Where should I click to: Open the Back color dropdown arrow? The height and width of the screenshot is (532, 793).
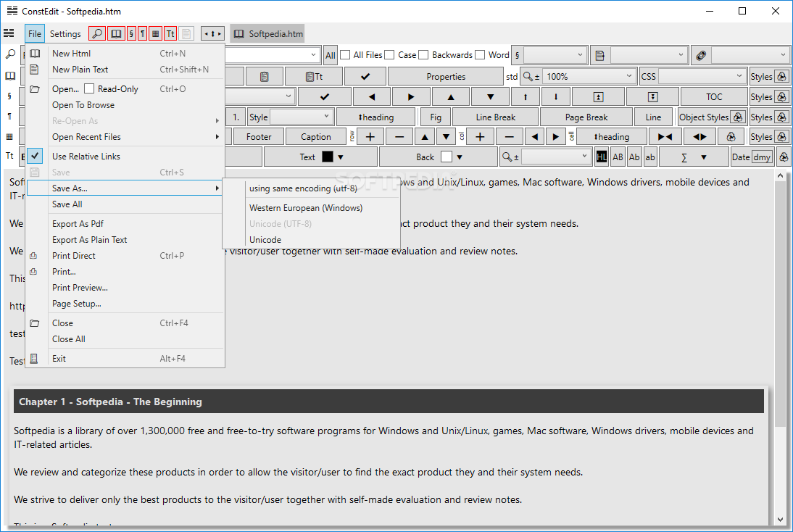pyautogui.click(x=460, y=157)
